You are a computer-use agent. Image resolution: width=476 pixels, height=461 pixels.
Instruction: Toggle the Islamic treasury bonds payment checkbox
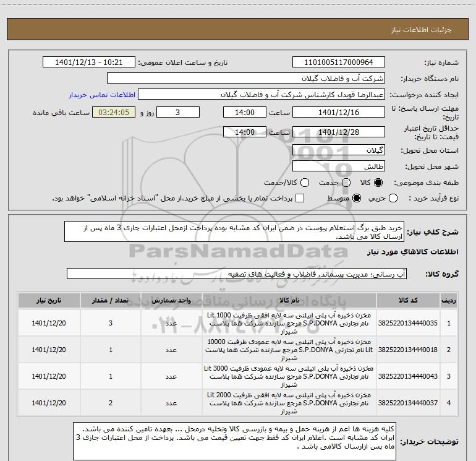(300, 198)
